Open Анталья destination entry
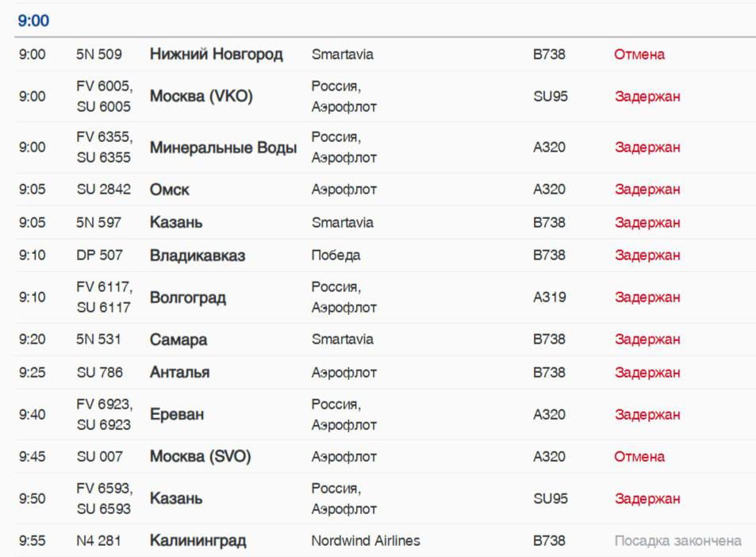This screenshot has width=756, height=557. pyautogui.click(x=179, y=372)
